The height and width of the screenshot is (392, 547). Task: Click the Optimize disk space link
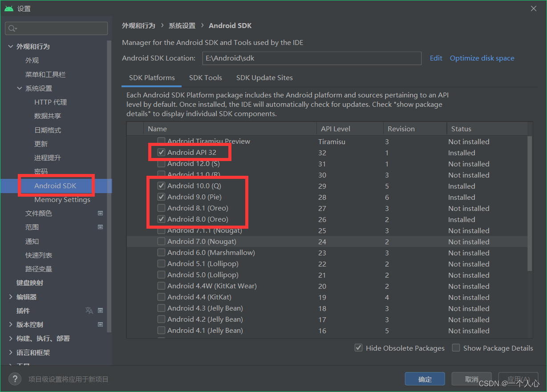click(482, 58)
